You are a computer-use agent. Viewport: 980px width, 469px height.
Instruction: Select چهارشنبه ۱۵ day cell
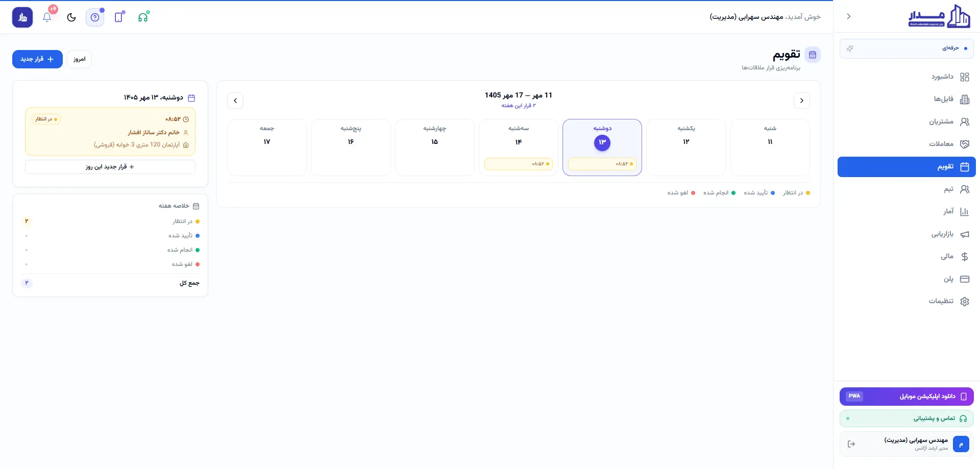pyautogui.click(x=435, y=147)
